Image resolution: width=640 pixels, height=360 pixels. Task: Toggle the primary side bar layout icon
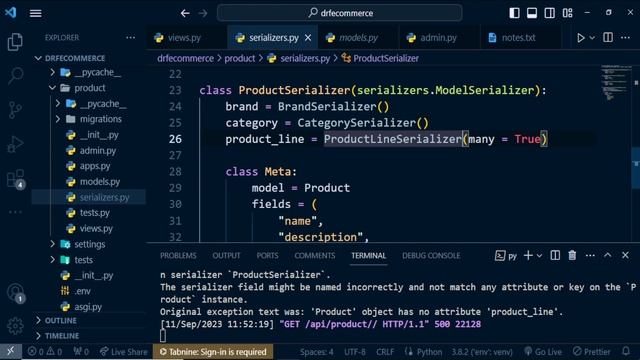coord(514,13)
